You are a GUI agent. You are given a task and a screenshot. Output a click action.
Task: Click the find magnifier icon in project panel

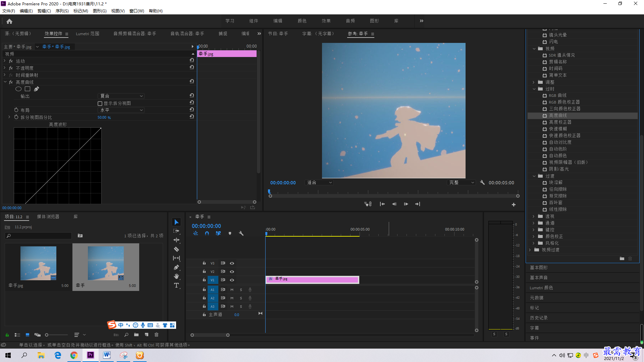tap(126, 335)
